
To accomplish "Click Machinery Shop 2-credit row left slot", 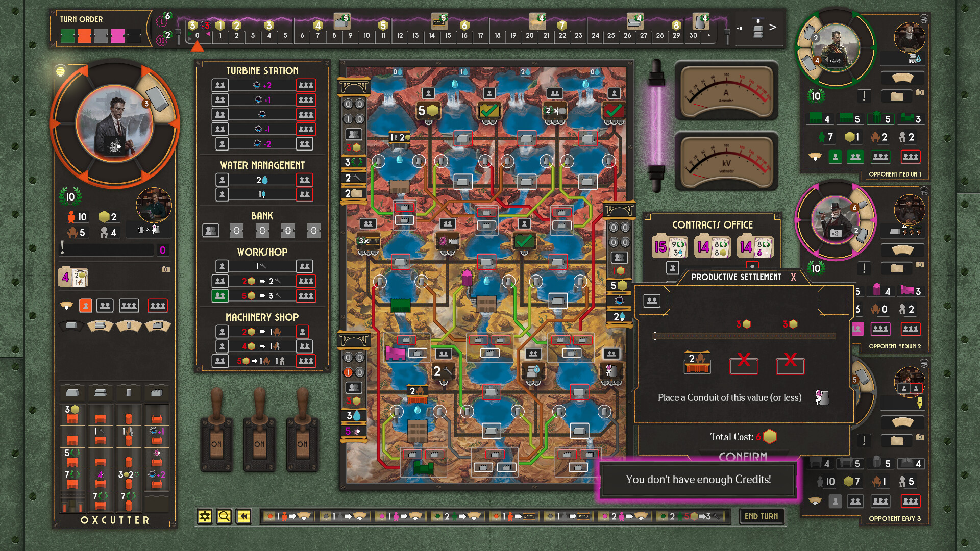I will coord(222,332).
